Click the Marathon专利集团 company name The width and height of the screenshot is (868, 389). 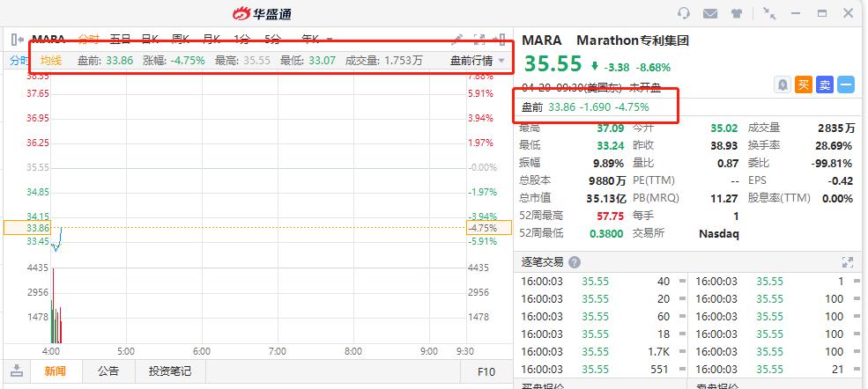632,40
